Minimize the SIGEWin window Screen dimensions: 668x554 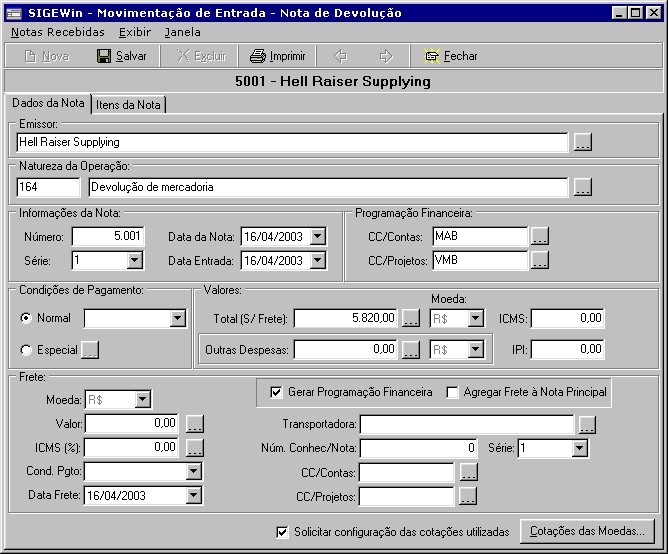tap(619, 13)
